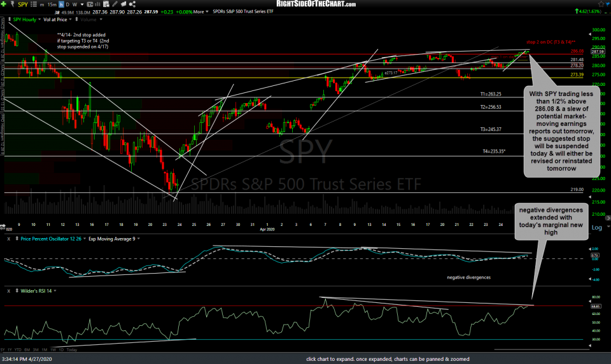611x364 pixels.
Task: Open the chart template icon in toolbar
Action: point(90,4)
